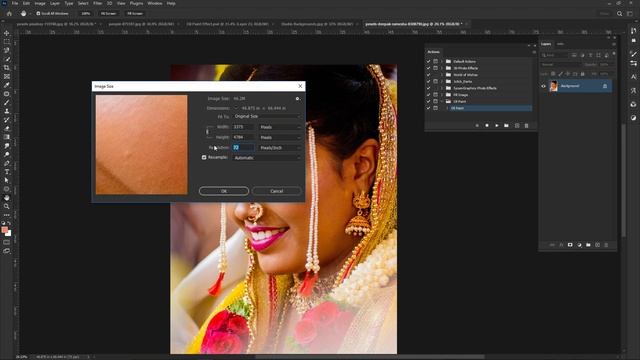Switch to the Layers panel tab
The width and height of the screenshot is (640, 360).
pos(546,44)
